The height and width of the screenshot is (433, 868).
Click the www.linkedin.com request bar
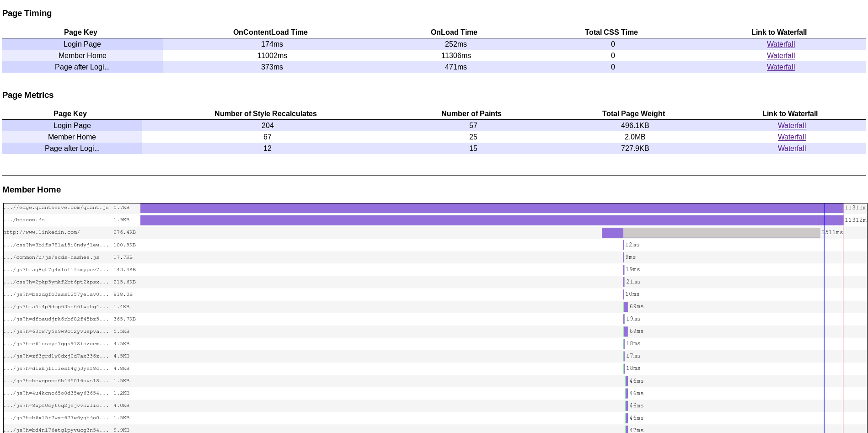(x=711, y=233)
